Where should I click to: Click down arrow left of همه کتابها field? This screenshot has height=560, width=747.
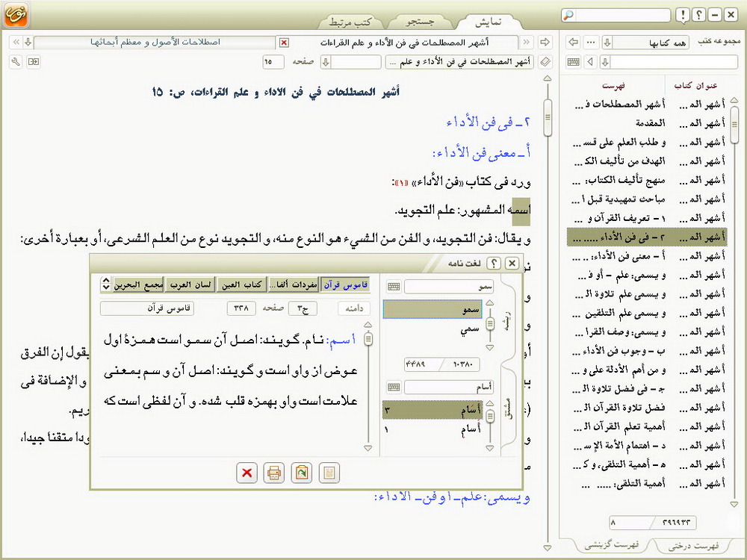point(607,43)
